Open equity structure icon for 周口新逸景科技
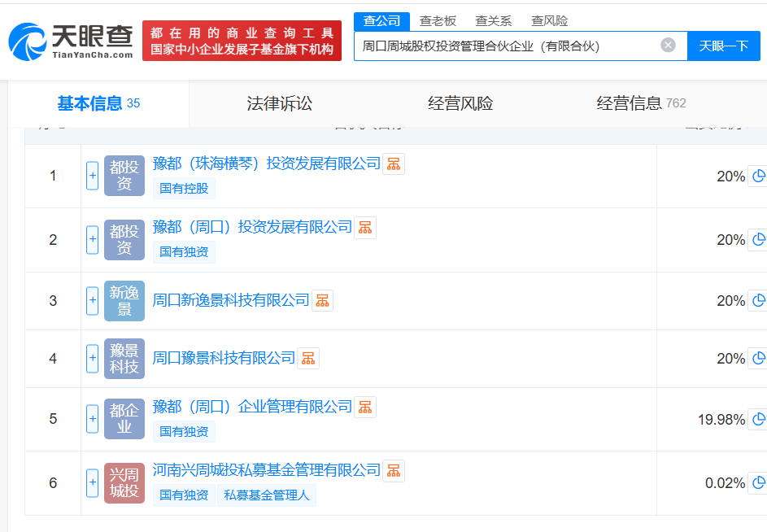Image resolution: width=767 pixels, height=532 pixels. [322, 300]
